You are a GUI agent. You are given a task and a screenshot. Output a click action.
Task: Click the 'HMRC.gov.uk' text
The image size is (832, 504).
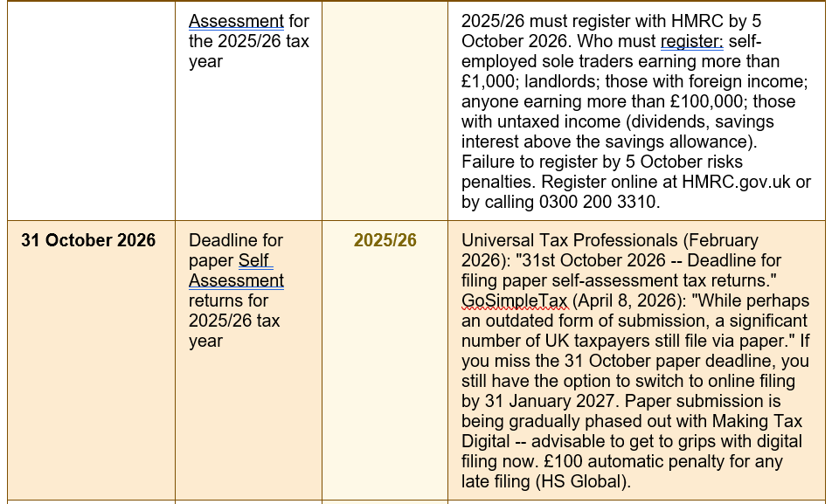[736, 182]
